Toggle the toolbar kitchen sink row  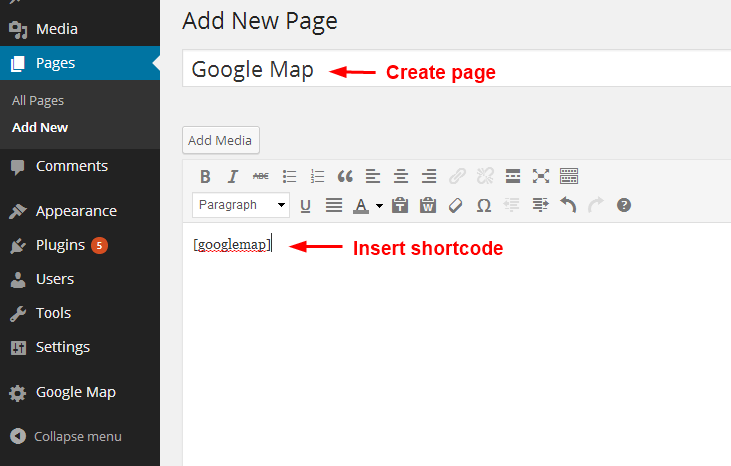[x=569, y=177]
